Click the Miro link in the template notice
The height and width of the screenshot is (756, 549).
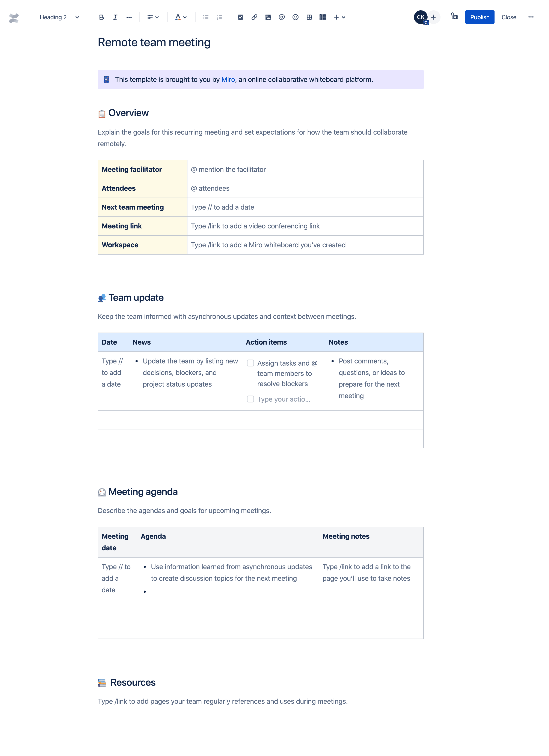[228, 79]
